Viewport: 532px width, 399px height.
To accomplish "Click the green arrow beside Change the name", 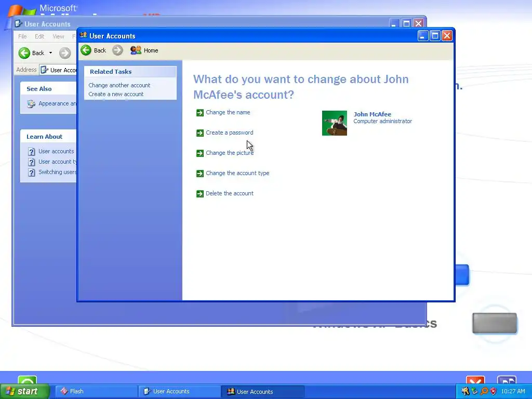I will [200, 113].
